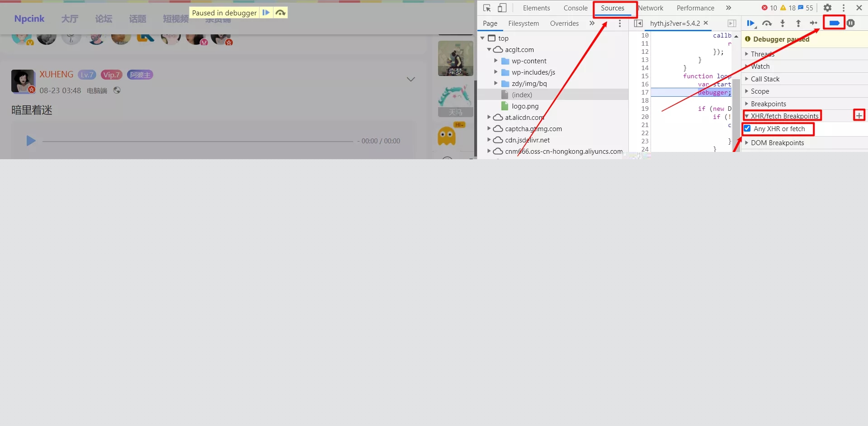Viewport: 868px width, 426px height.
Task: Expand the DOM Breakpoints section
Action: tap(777, 143)
